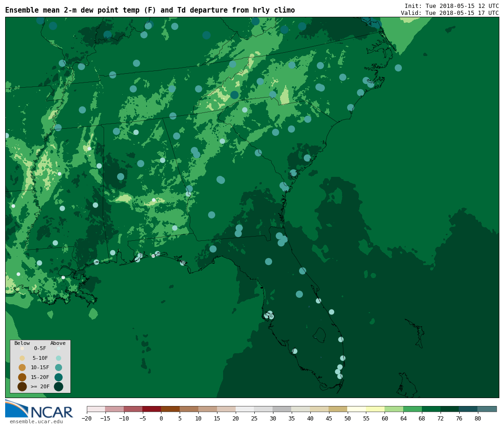Click the 10-15F below-climo brown legend circle

pyautogui.click(x=22, y=367)
